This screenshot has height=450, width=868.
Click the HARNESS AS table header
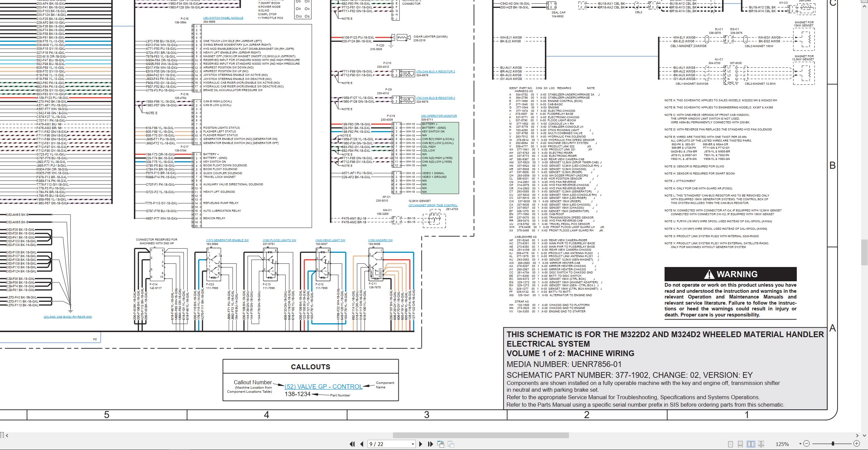pos(524,91)
